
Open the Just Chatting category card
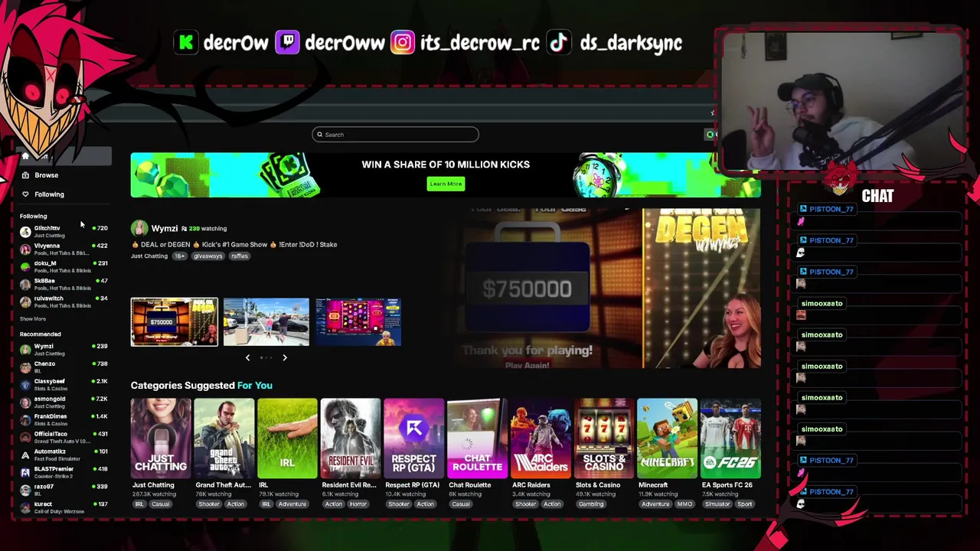(161, 439)
